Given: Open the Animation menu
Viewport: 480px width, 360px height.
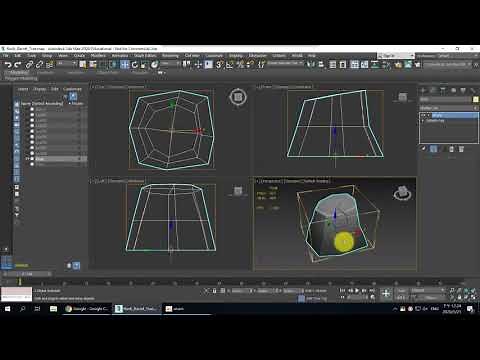Looking at the screenshot, I should tap(120, 56).
